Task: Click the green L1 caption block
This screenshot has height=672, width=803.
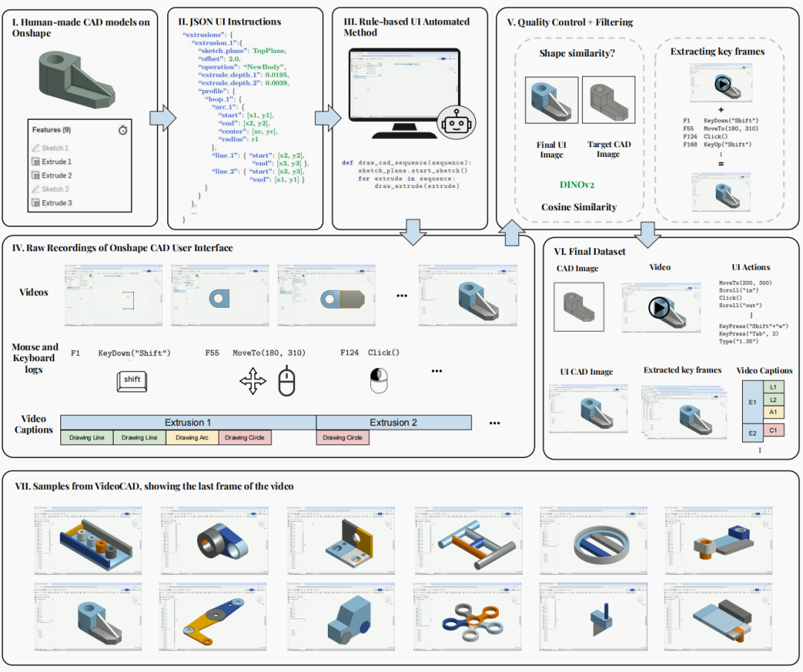Action: (773, 387)
